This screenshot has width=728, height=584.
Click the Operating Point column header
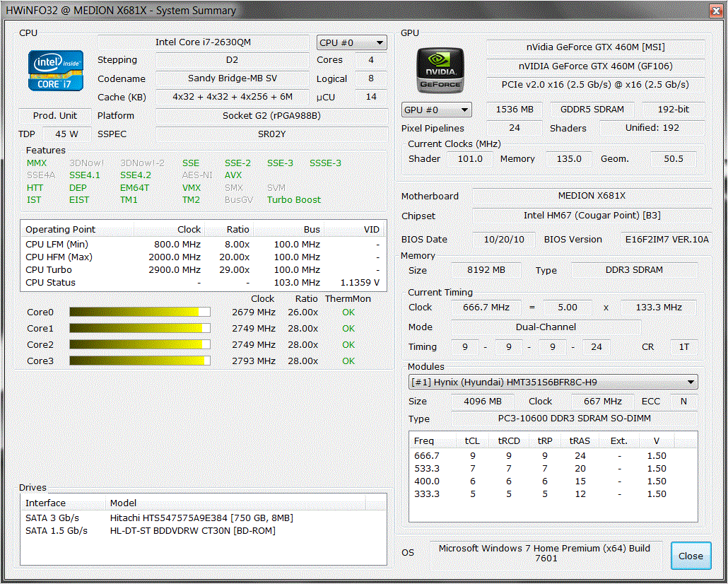coord(77,230)
